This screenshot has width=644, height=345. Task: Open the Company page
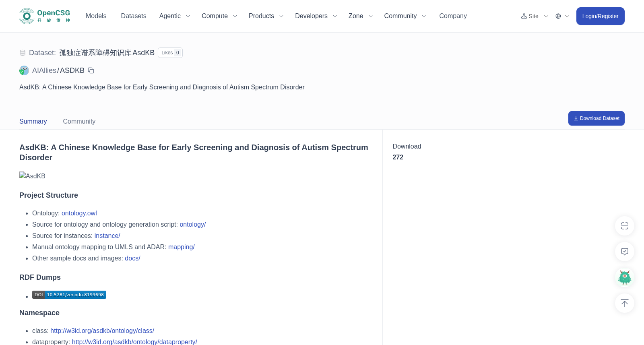[453, 16]
